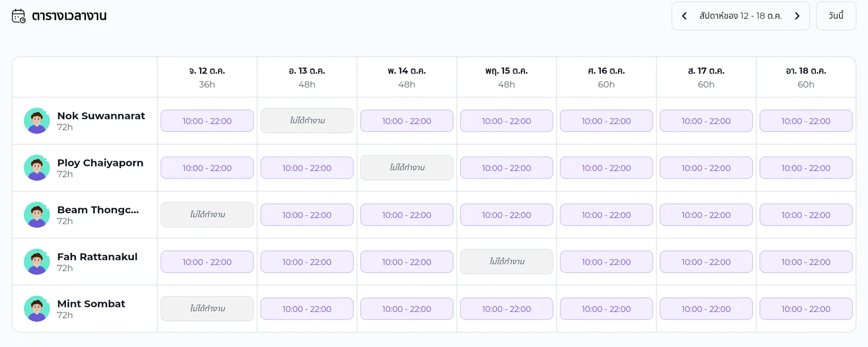Open Mint's 10:00 - 22:00 shift on Sunday 18
The height and width of the screenshot is (347, 868).
point(806,309)
